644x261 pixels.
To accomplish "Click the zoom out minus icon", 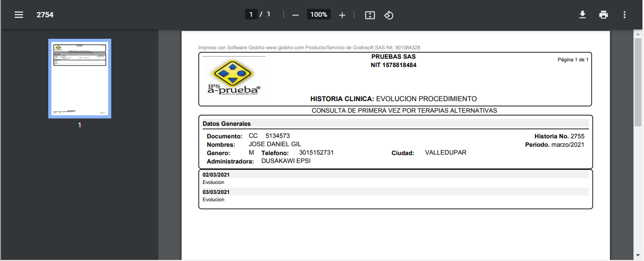I will pyautogui.click(x=295, y=15).
